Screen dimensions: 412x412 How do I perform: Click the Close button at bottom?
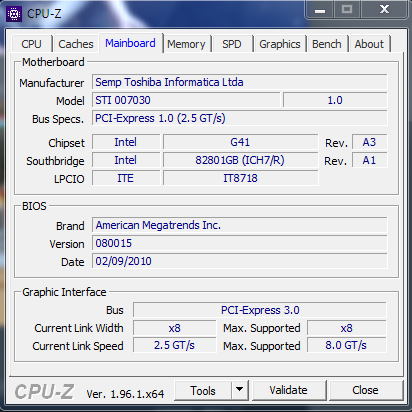(366, 390)
